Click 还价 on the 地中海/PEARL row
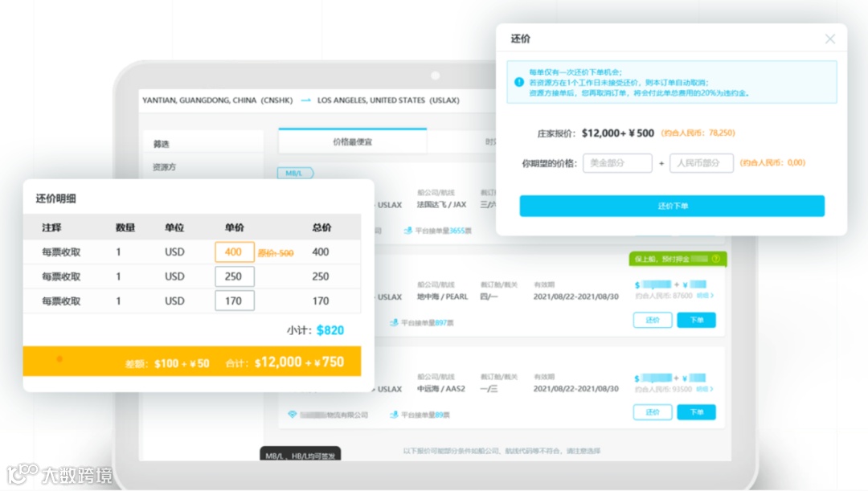The image size is (868, 491). coord(653,320)
